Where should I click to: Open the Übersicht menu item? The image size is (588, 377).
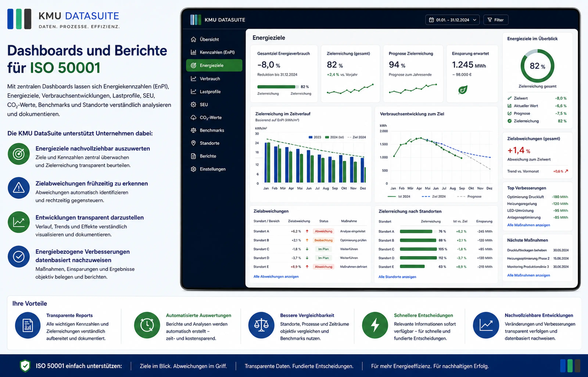point(214,39)
